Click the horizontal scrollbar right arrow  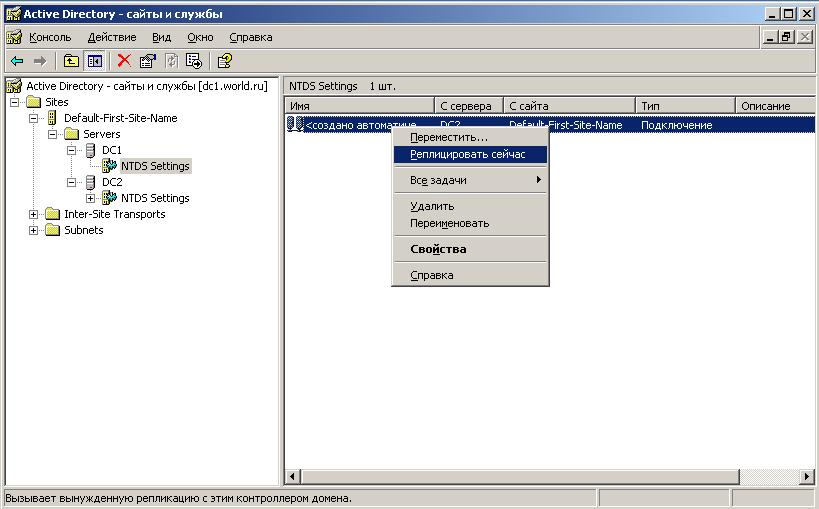tap(808, 476)
